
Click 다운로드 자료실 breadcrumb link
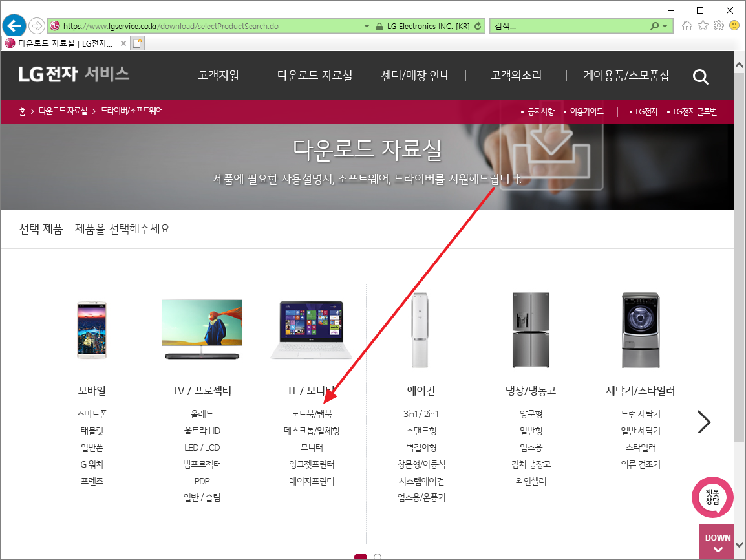pos(63,111)
